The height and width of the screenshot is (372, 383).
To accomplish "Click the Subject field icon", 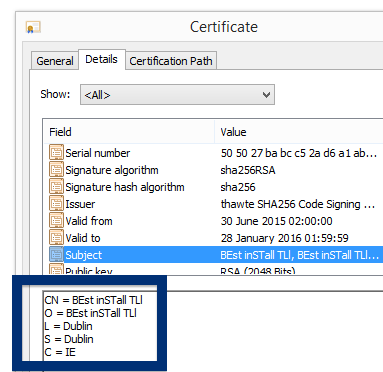I will point(56,255).
